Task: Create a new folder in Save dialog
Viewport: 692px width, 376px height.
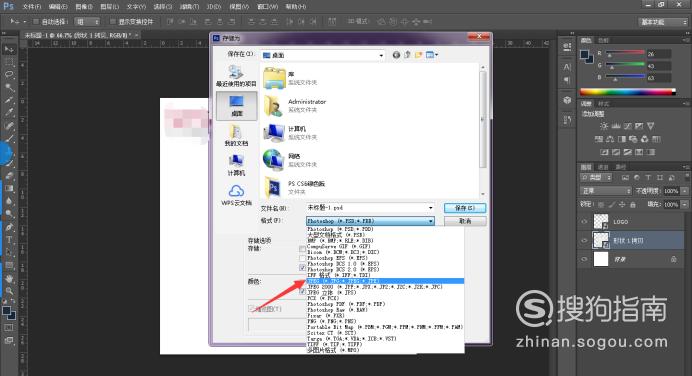Action: (x=418, y=55)
